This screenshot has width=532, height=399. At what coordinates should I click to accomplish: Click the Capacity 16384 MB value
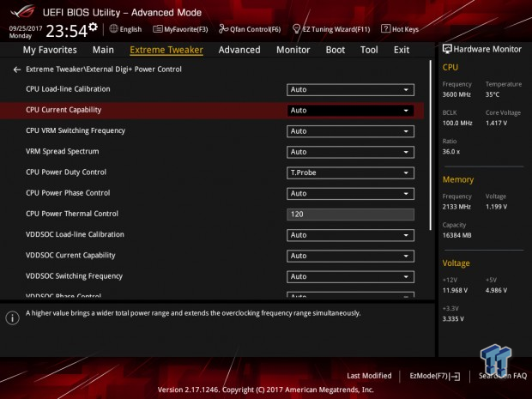[x=456, y=235]
